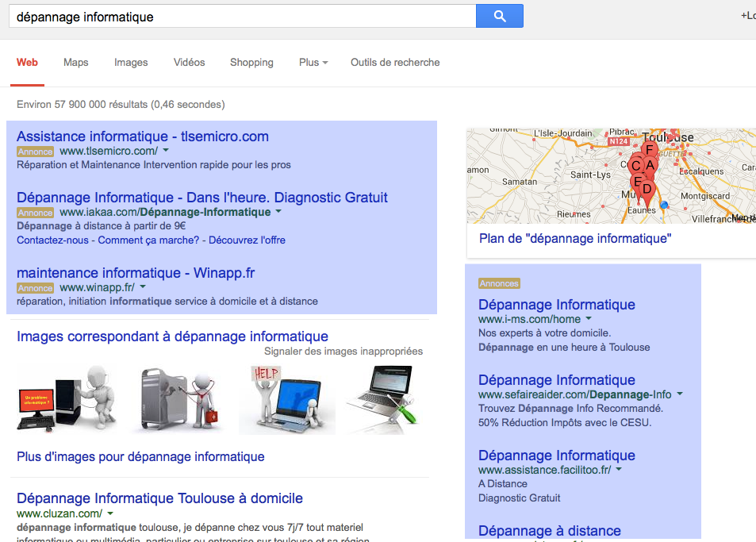
Task: Click the search query input field
Action: (x=243, y=17)
